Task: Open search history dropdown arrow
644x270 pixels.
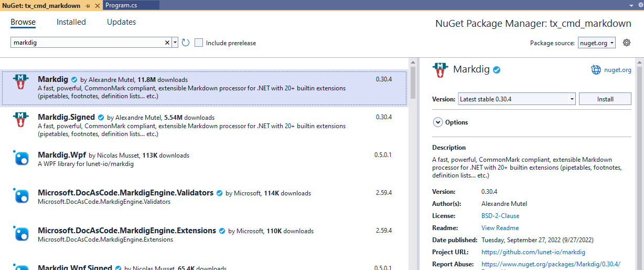Action: click(175, 43)
